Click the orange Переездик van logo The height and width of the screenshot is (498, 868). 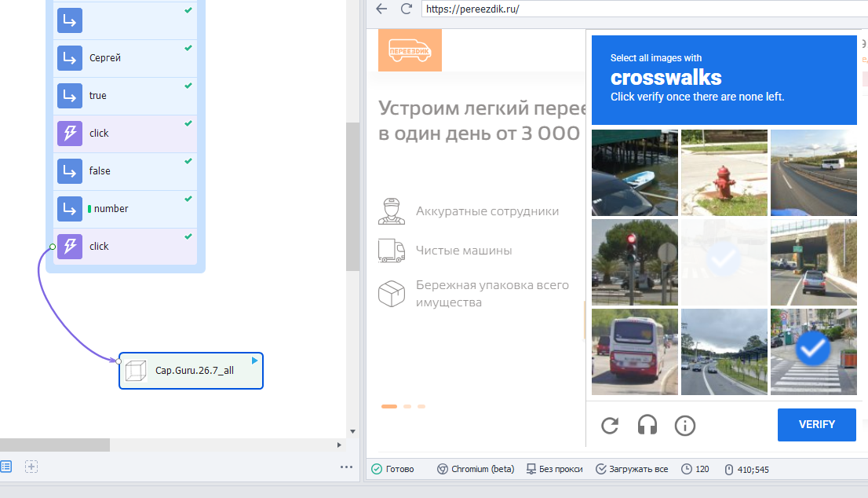click(x=410, y=50)
